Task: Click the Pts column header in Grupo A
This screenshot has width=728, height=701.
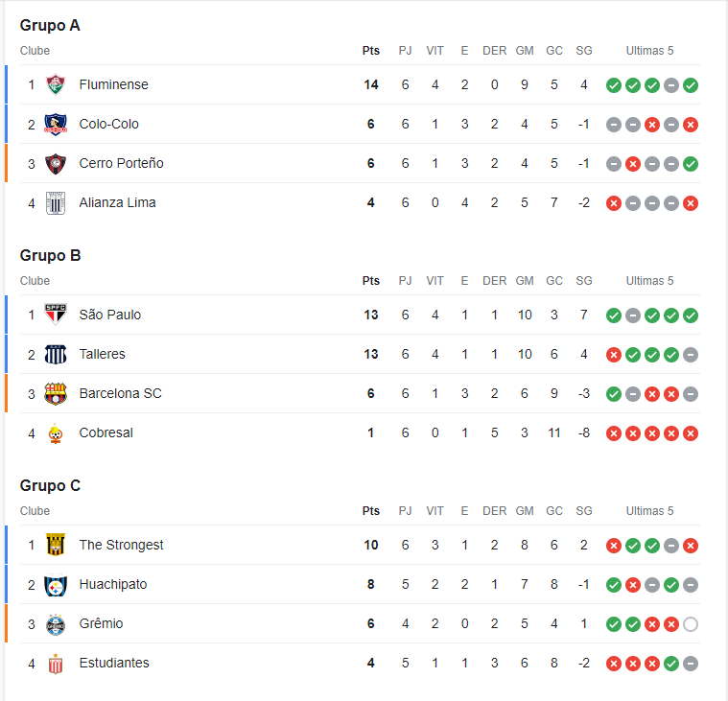Action: (x=371, y=51)
